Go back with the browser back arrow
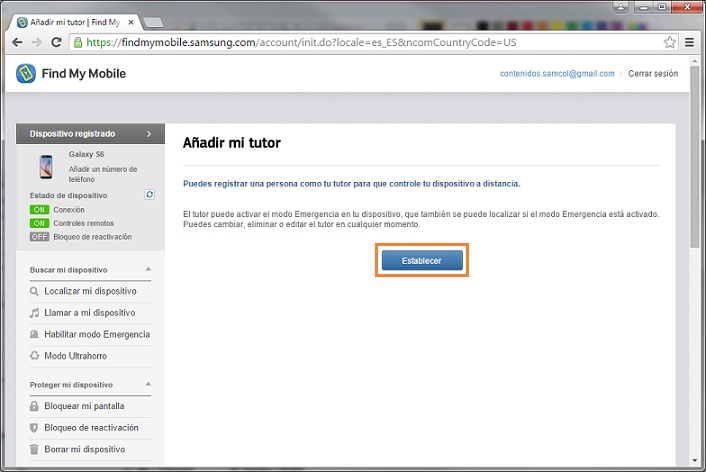Viewport: 706px width, 472px height. point(17,42)
